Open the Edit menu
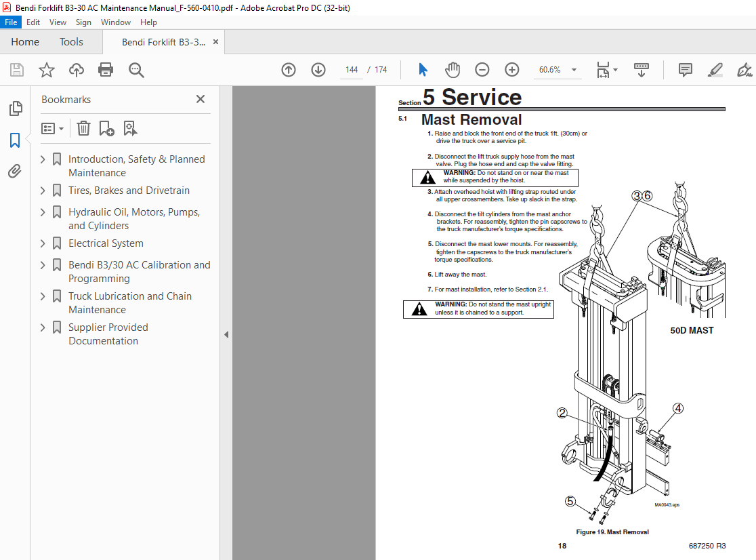 (x=33, y=22)
